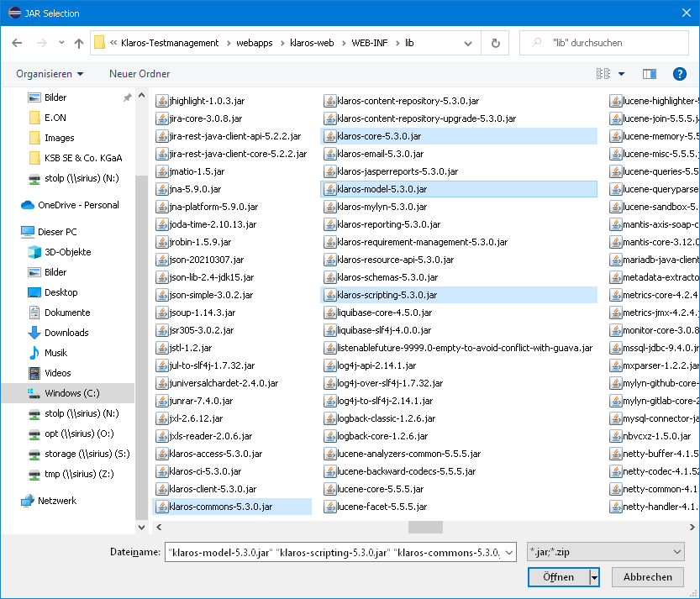Navigate to webapps breadcrumb
The height and width of the screenshot is (599, 700).
[x=255, y=43]
